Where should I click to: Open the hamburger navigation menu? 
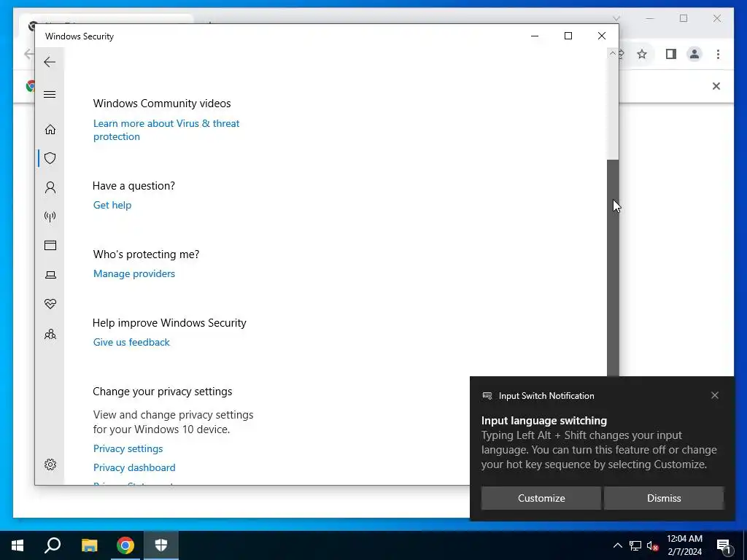coord(50,94)
